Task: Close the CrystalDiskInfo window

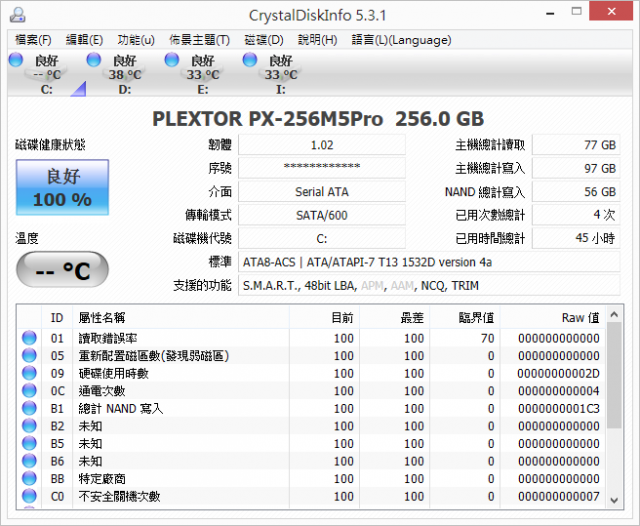Action: coord(611,11)
